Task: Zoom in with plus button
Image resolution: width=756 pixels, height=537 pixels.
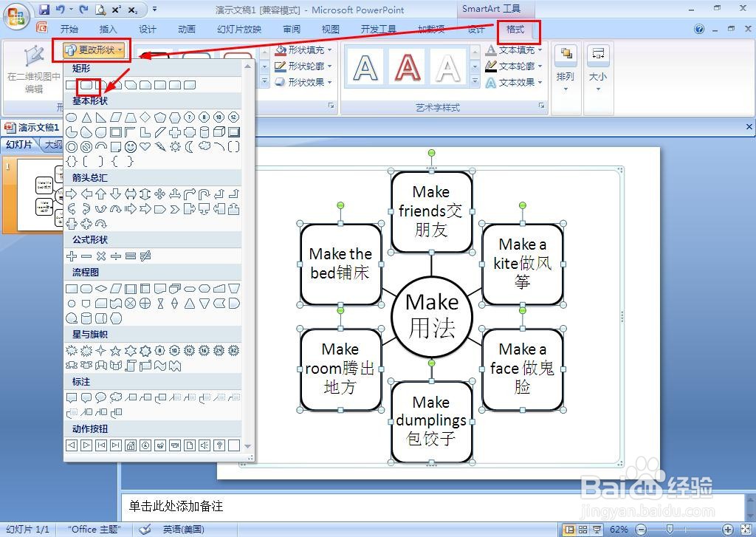Action: click(728, 530)
